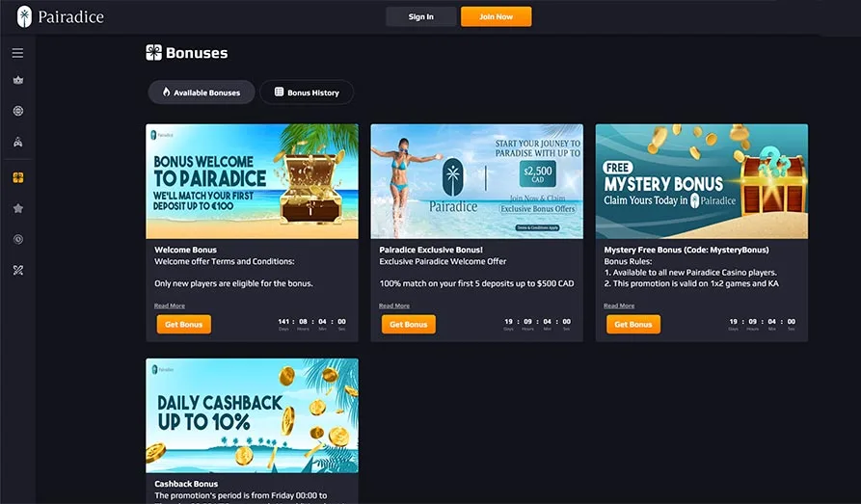Click the Pairadice logo
The height and width of the screenshot is (504, 861).
pyautogui.click(x=61, y=17)
